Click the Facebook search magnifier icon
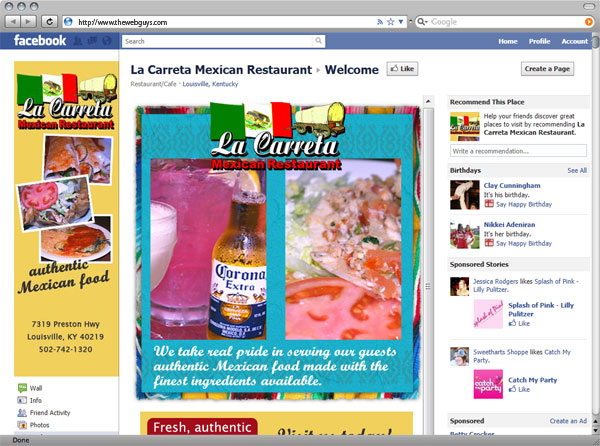The height and width of the screenshot is (446, 600). point(318,41)
